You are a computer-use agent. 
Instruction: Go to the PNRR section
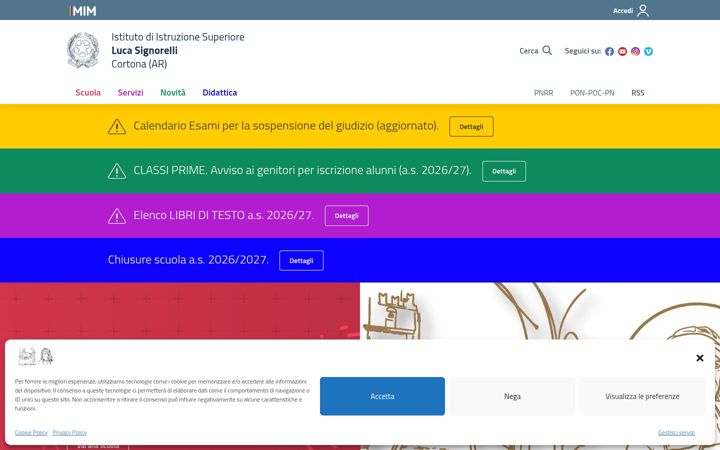(x=543, y=93)
